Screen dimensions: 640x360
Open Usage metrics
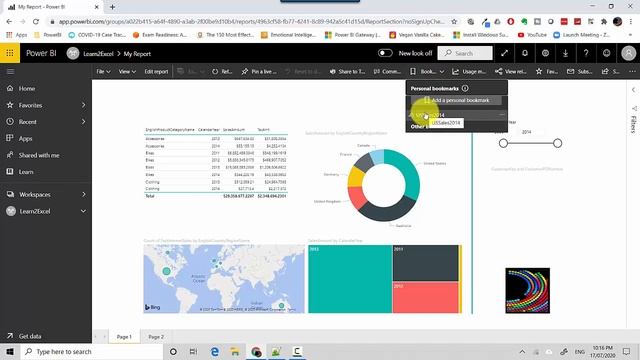469,71
